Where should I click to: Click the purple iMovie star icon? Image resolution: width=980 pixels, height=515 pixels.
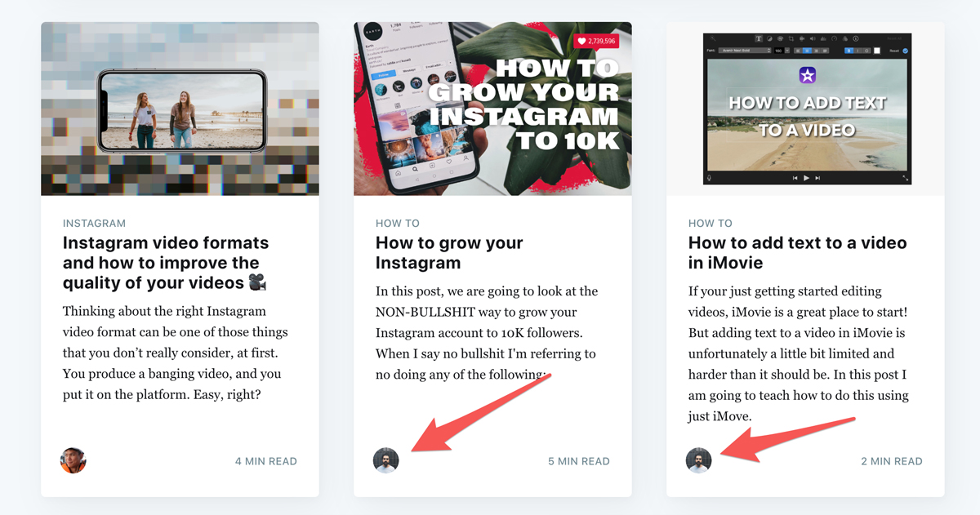(x=807, y=76)
